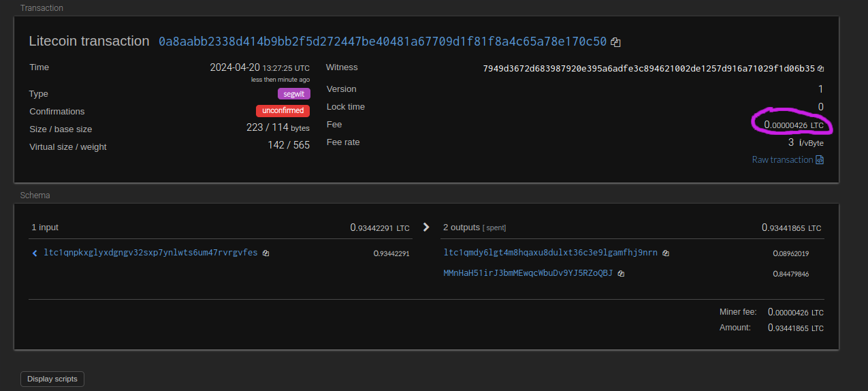Click the Fee value 0.00000426 LTC
Screen dimensions: 868x391
pos(794,125)
